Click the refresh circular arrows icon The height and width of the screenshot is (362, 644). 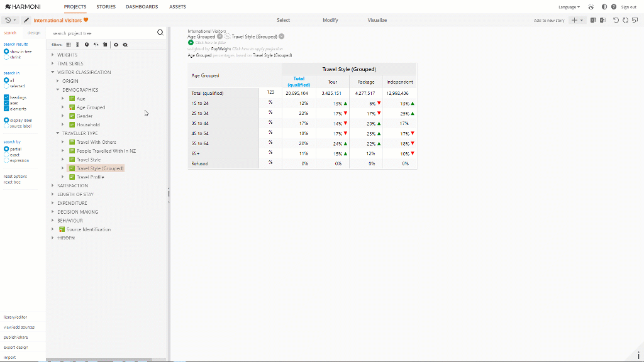click(x=625, y=20)
